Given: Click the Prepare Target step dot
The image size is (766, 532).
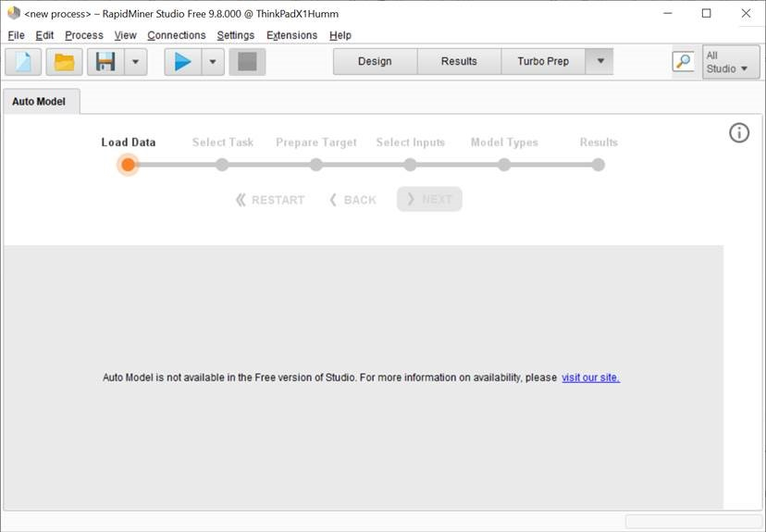Looking at the screenshot, I should [x=316, y=165].
